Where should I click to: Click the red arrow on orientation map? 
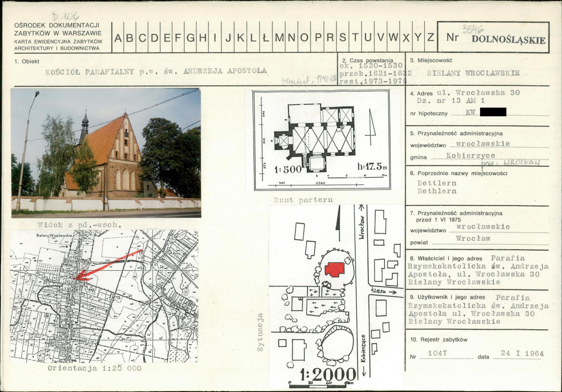click(108, 265)
